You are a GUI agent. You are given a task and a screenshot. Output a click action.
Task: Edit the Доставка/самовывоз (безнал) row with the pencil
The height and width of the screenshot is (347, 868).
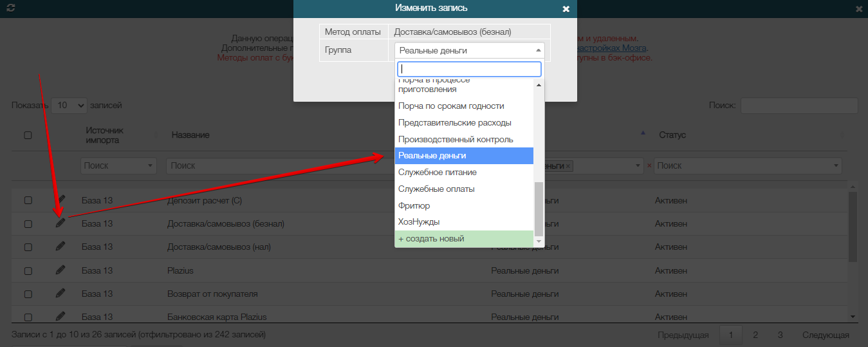60,223
